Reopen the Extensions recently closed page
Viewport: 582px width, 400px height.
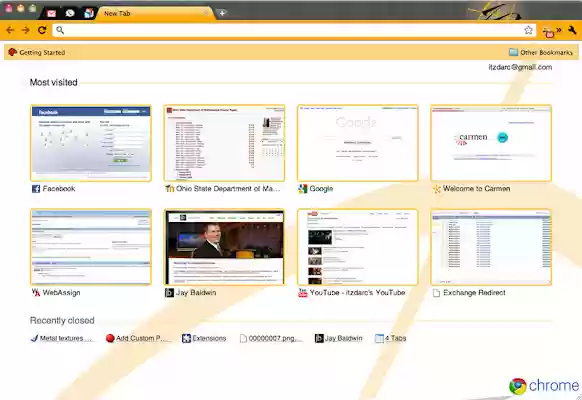[204, 338]
